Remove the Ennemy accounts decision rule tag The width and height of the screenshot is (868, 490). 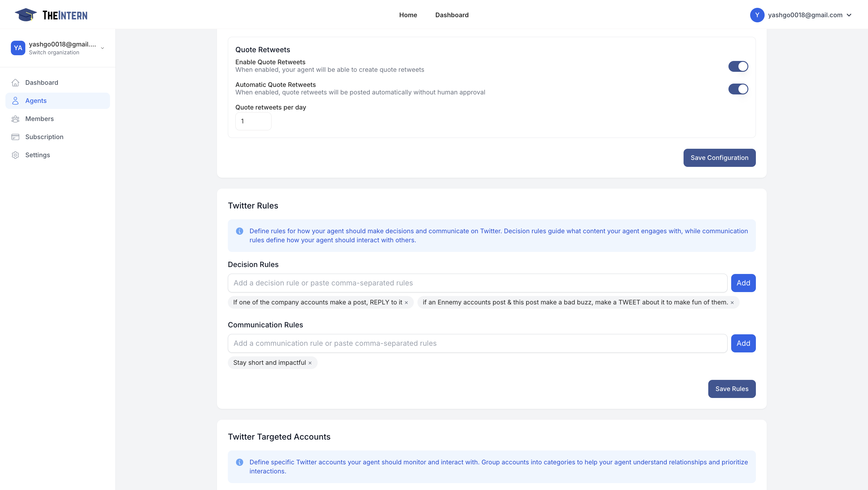pos(732,303)
